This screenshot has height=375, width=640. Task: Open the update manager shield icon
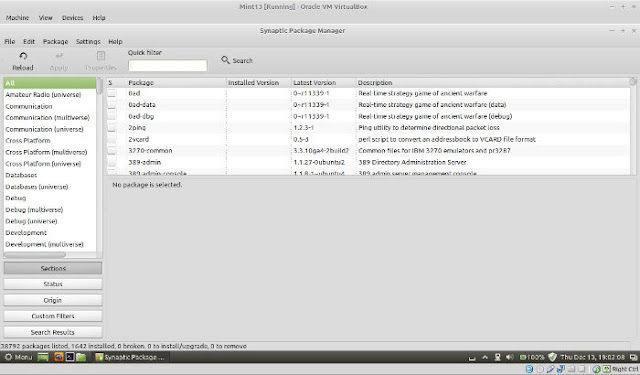tap(552, 357)
